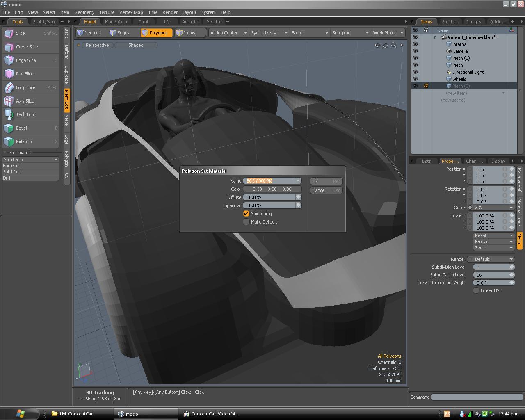
Task: Click the viewport zoom magnifier icon
Action: click(x=393, y=45)
